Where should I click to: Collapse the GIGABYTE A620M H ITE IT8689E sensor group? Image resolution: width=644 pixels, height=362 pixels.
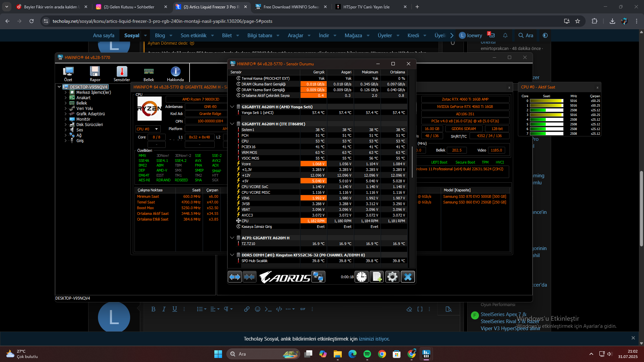coord(232,124)
